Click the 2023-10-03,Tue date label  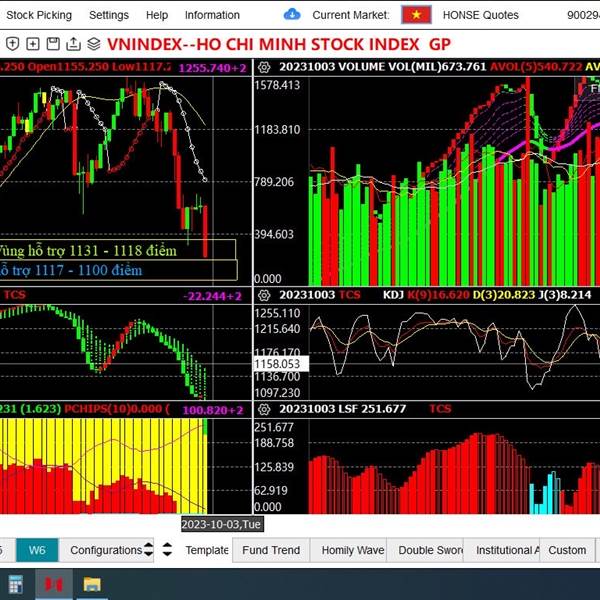tap(222, 524)
